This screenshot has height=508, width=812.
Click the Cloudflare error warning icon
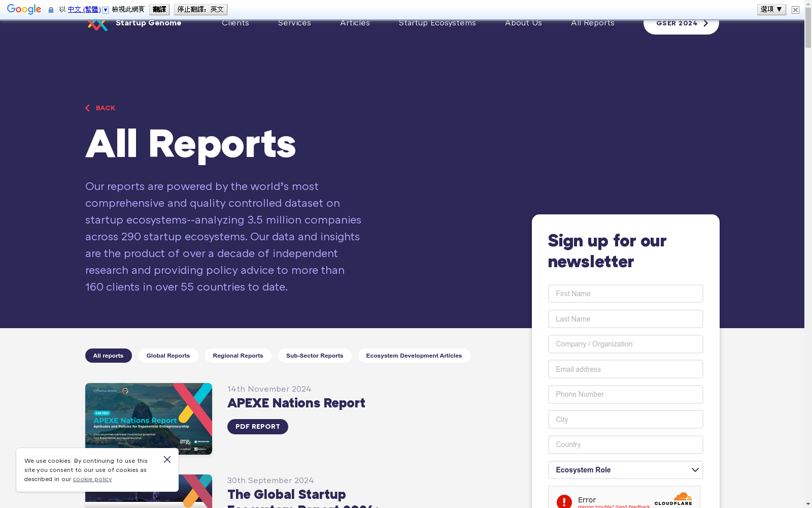pos(564,501)
